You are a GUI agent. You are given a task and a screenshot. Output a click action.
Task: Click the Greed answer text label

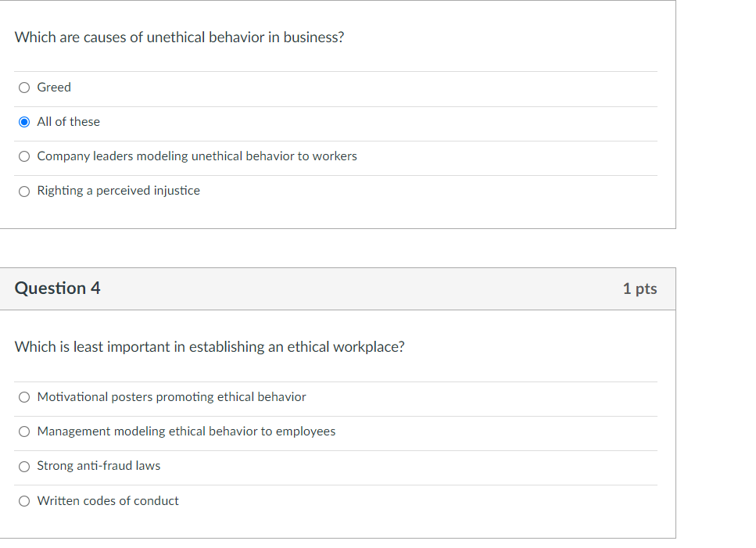[x=54, y=87]
